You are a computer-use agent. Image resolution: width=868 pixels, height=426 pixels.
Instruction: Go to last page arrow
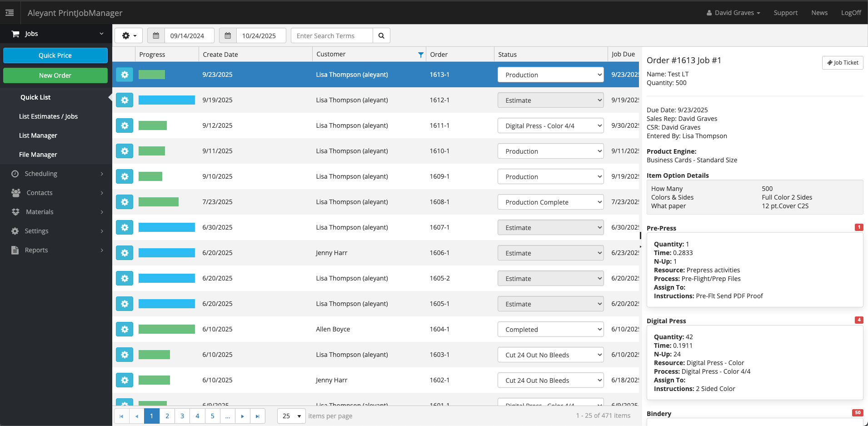tap(258, 416)
